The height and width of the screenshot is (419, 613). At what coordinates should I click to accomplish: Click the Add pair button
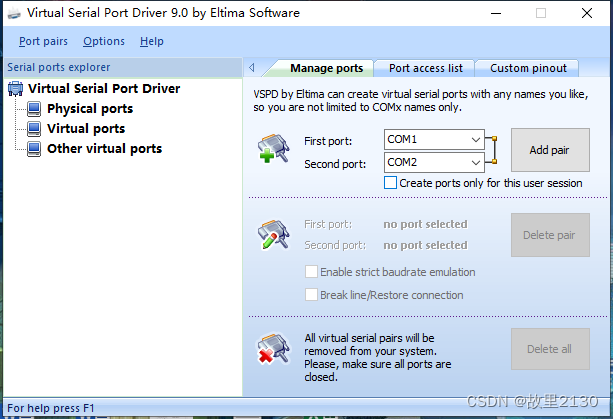[x=550, y=150]
